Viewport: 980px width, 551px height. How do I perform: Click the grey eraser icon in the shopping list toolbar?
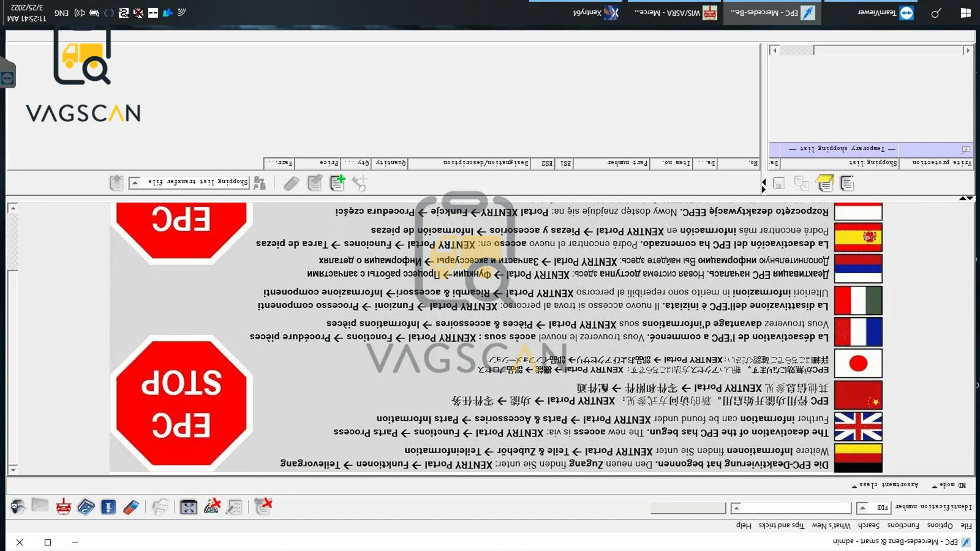point(292,183)
